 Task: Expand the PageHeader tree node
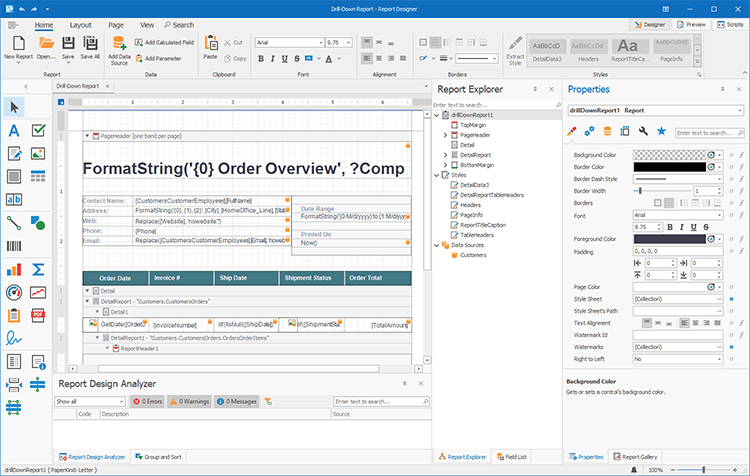pos(445,134)
